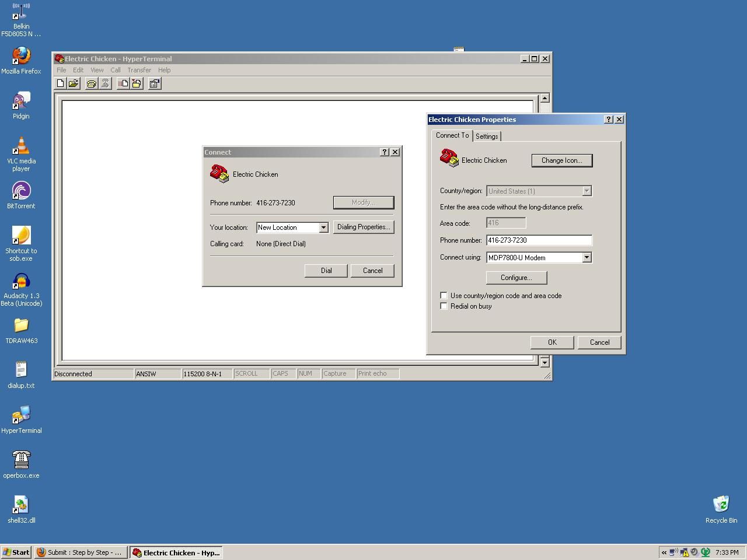Switch to the Settings tab
The image size is (747, 560).
coord(487,136)
